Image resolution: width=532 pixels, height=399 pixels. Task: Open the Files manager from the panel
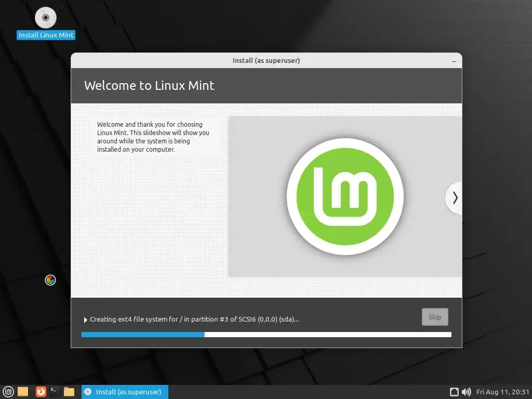[69, 392]
